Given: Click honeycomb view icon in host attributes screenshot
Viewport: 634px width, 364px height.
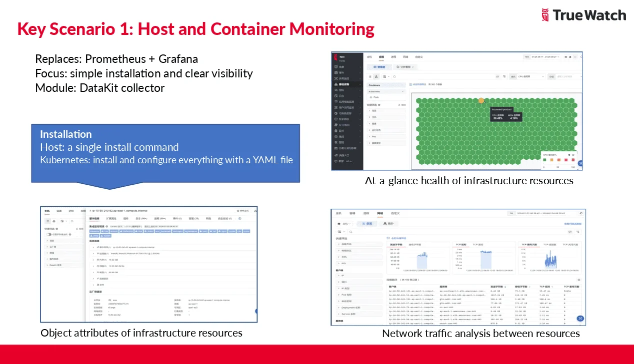Looking at the screenshot, I should coord(54,221).
